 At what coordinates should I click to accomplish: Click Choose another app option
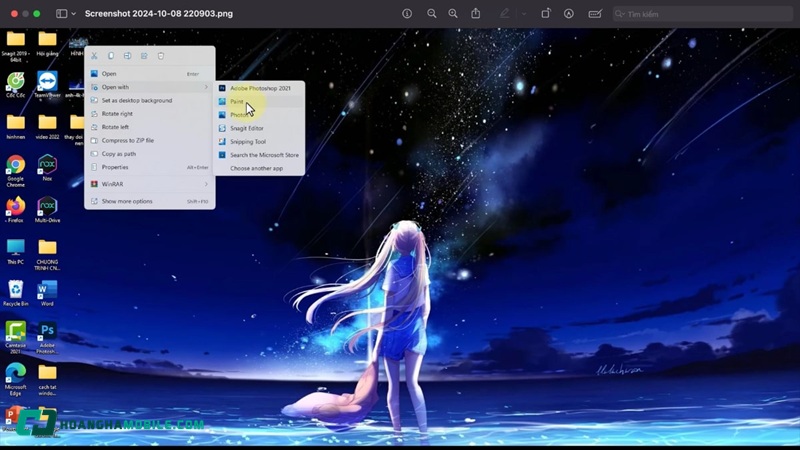[256, 168]
